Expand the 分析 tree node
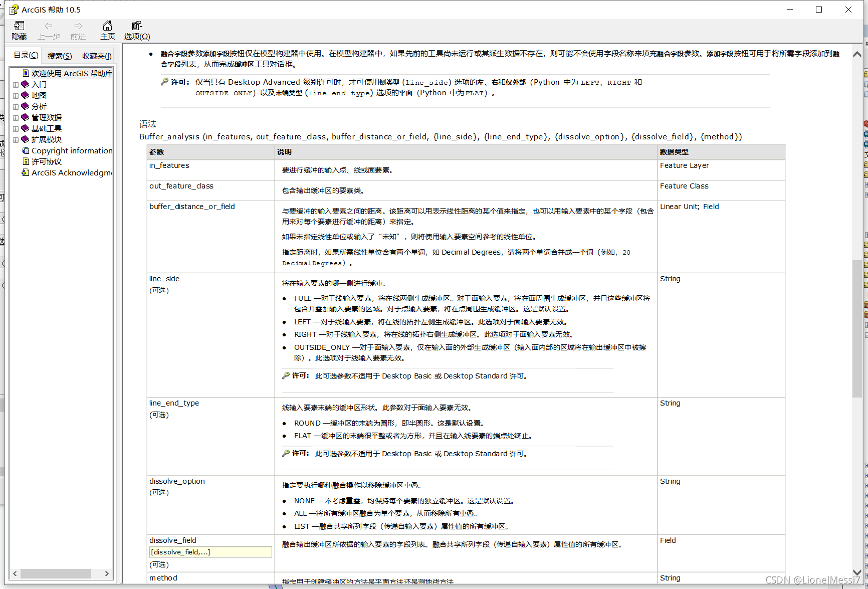868x589 pixels. [x=16, y=107]
